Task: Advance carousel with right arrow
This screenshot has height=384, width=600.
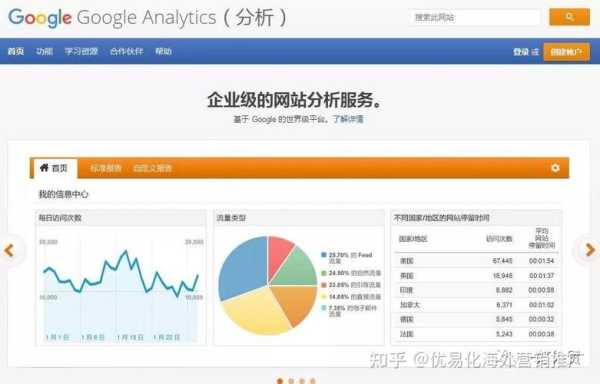Action: pyautogui.click(x=590, y=250)
